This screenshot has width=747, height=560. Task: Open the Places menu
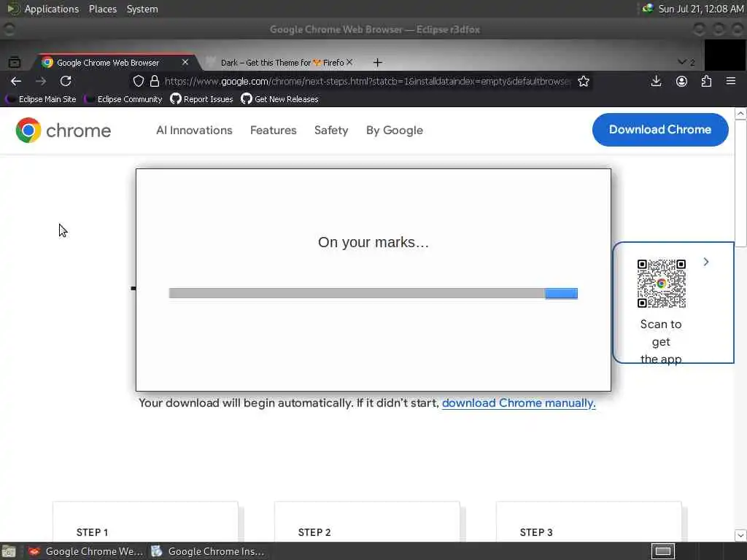[103, 9]
